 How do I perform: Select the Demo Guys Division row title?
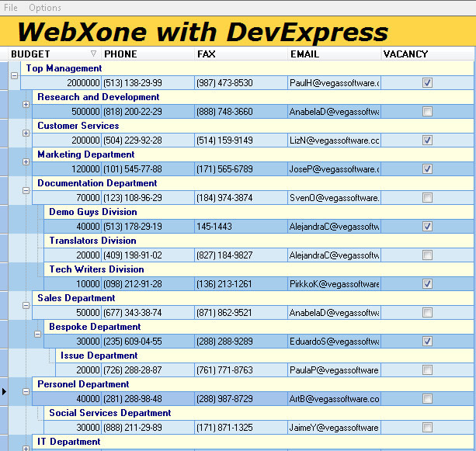[93, 212]
